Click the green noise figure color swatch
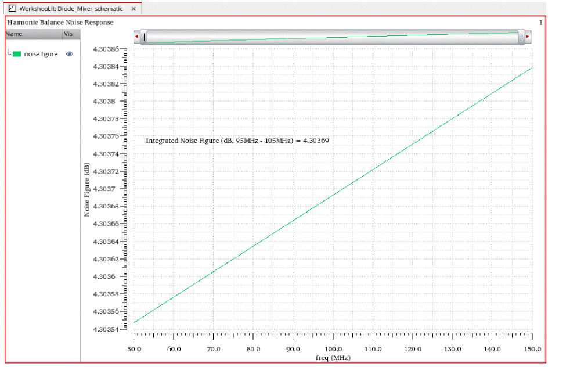This screenshot has width=588, height=367. point(17,54)
